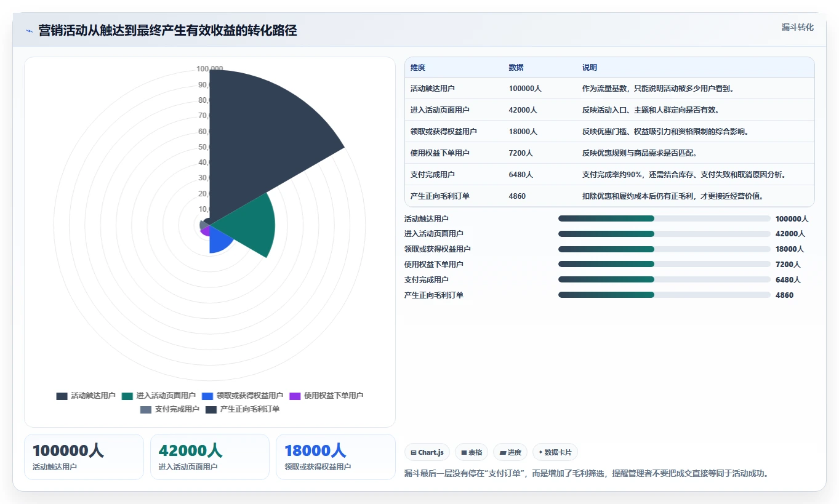Viewport: 839px width, 504px height.
Task: Click the footer note starting 漏斗最后一层
Action: pyautogui.click(x=587, y=474)
